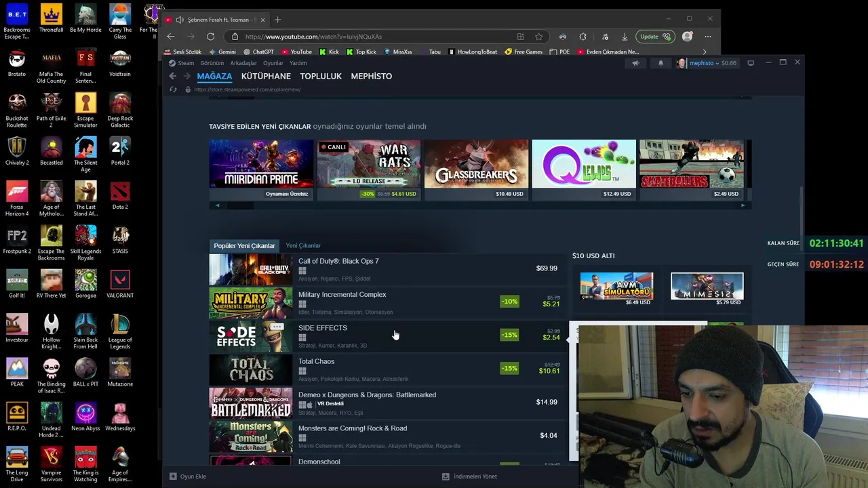This screenshot has height=488, width=868.
Task: Open MEPHISTO profile tab
Action: coord(371,76)
